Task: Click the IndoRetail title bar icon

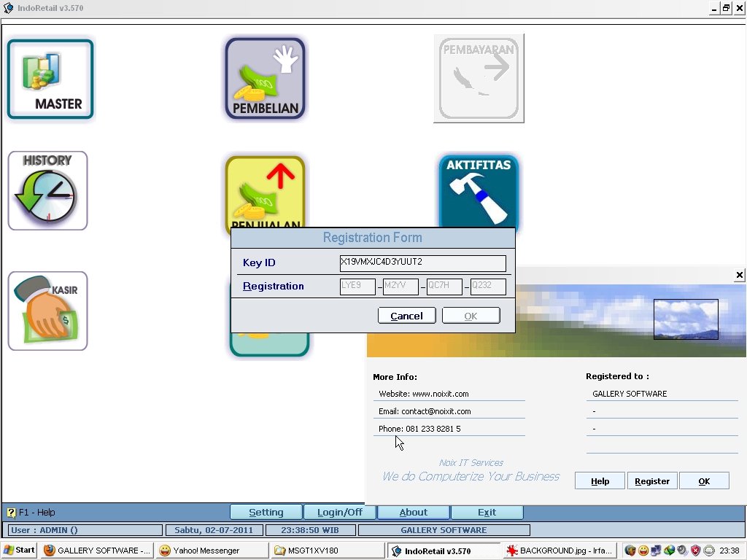Action: pos(9,8)
